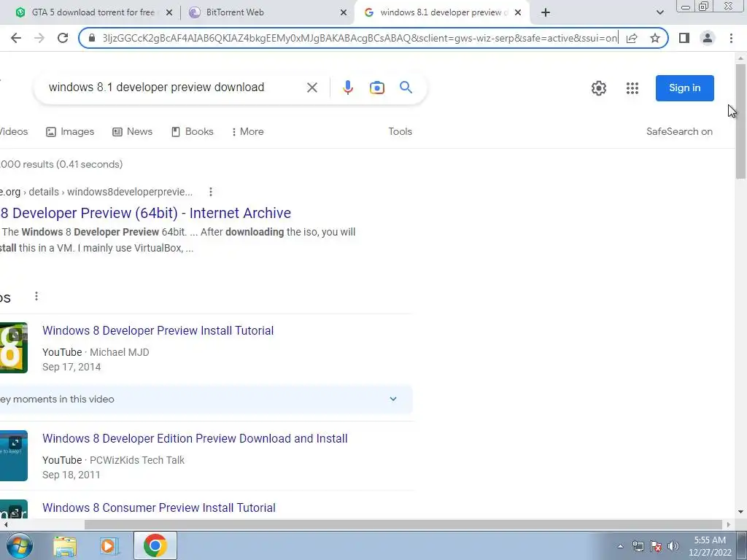Image resolution: width=747 pixels, height=560 pixels.
Task: Open the Chrome profile avatar
Action: pos(708,38)
